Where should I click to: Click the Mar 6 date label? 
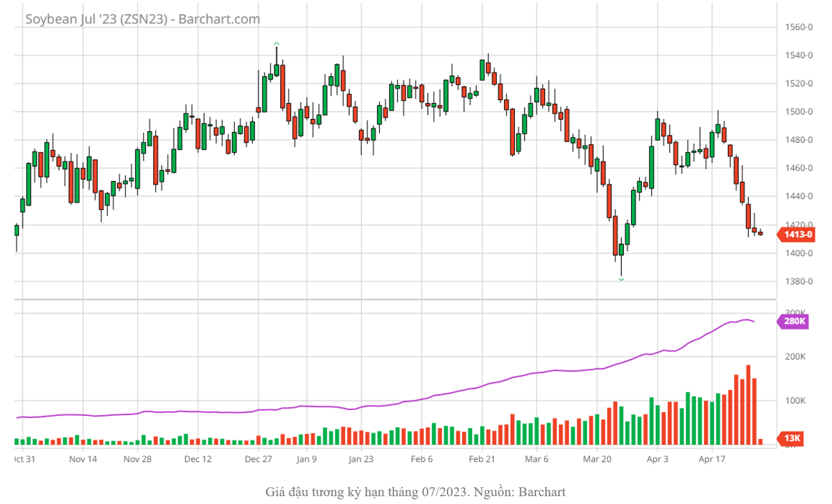[537, 459]
